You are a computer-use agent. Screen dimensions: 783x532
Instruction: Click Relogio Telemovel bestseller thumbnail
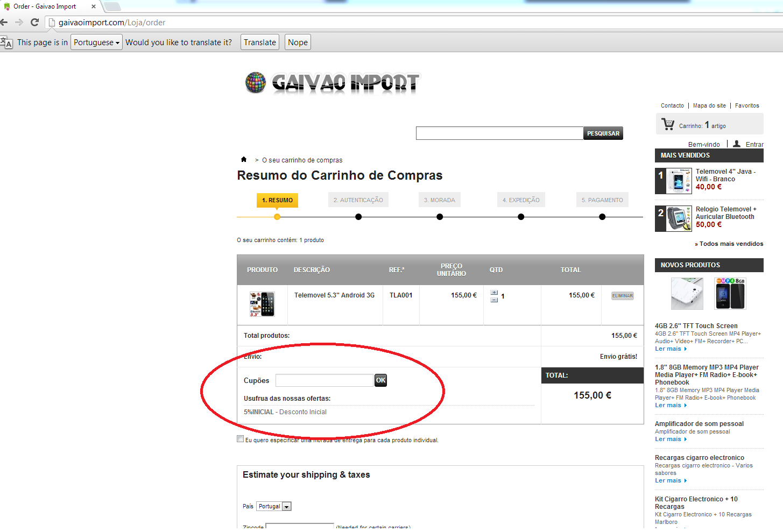click(x=679, y=218)
